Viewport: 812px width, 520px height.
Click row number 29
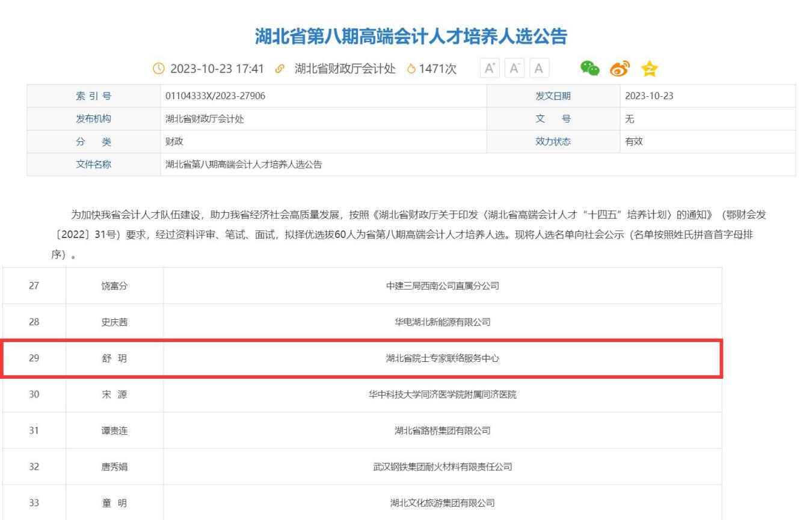point(34,358)
